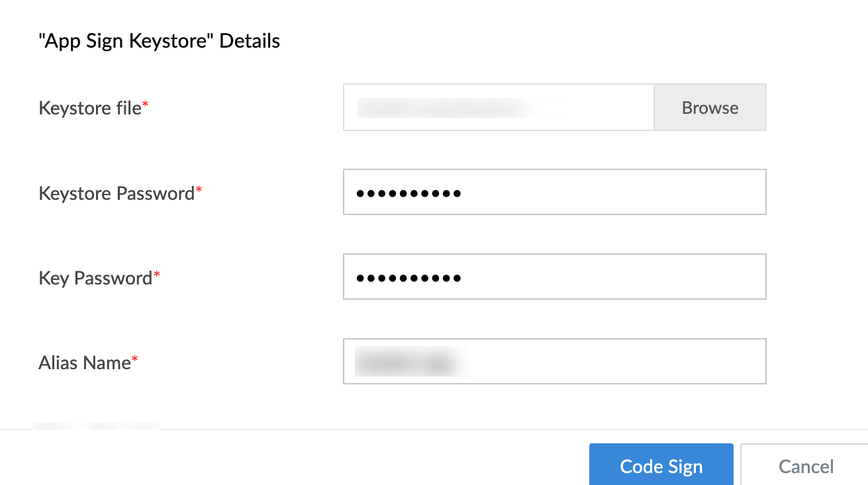Screen dimensions: 868x485
Task: Dismiss the dialog using Cancel
Action: (805, 465)
